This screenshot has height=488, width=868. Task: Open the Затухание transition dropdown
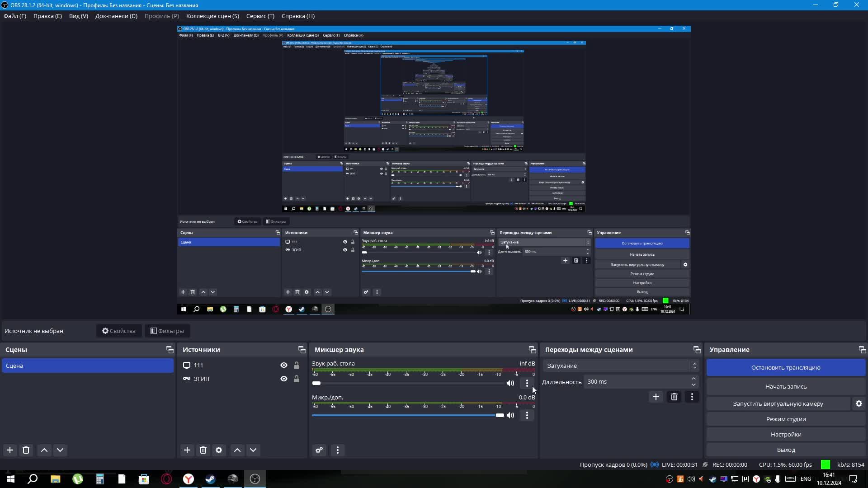(x=621, y=366)
